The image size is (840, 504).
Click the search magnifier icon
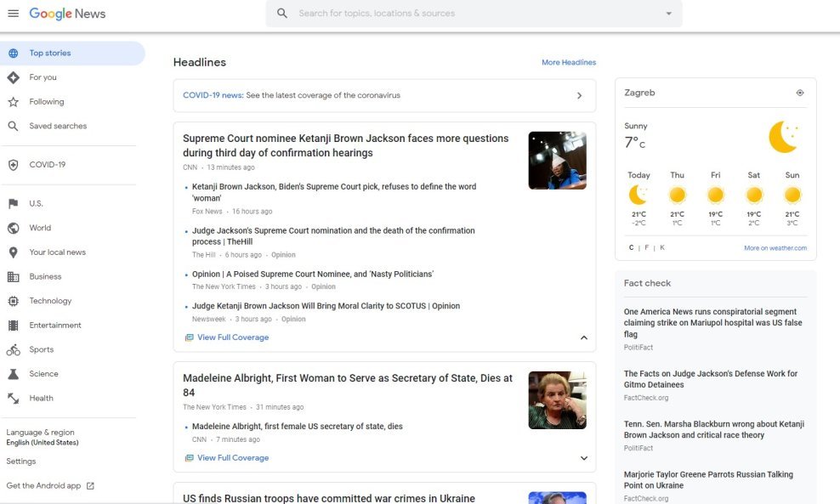coord(281,14)
